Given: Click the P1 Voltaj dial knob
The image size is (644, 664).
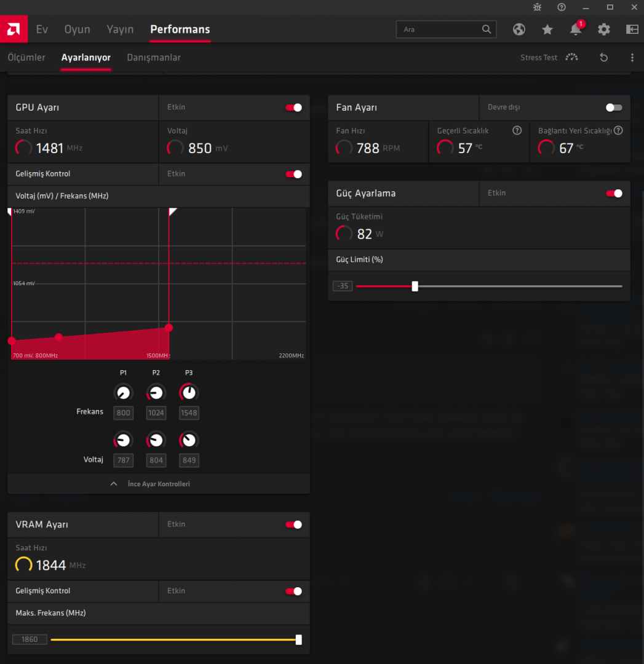Looking at the screenshot, I should point(123,440).
